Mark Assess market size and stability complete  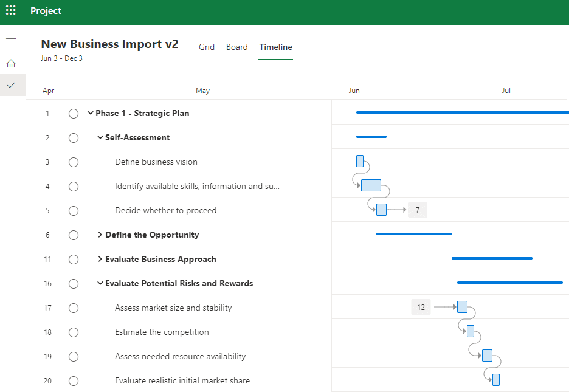(x=74, y=308)
